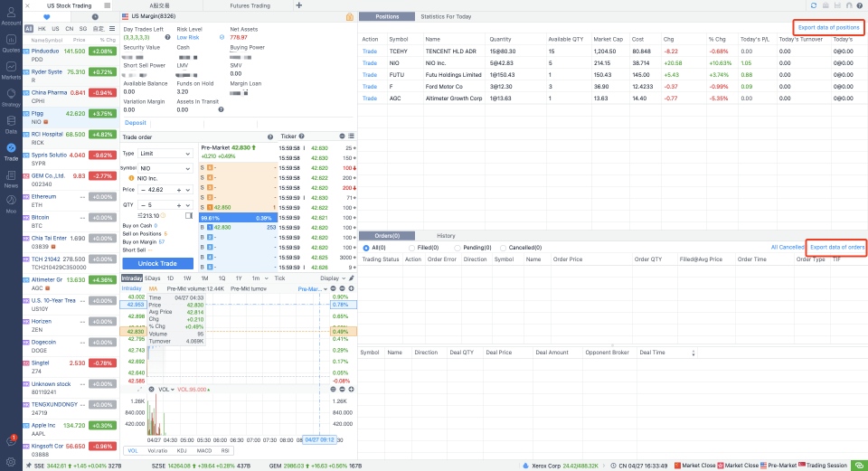
Task: Select the Cancelled(0) radio button
Action: pyautogui.click(x=504, y=248)
